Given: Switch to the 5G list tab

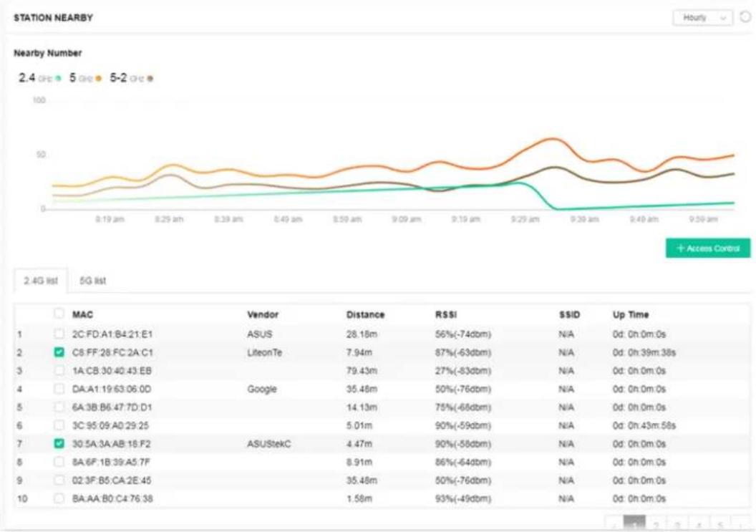Looking at the screenshot, I should [92, 281].
